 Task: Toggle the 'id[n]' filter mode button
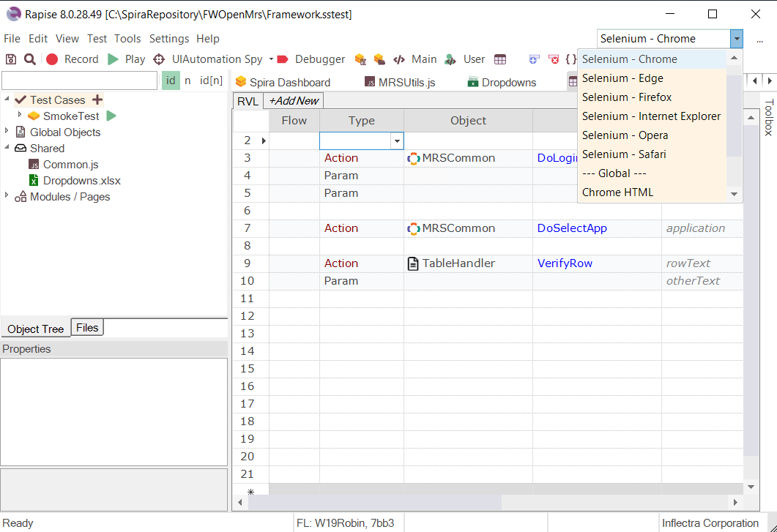coord(211,80)
